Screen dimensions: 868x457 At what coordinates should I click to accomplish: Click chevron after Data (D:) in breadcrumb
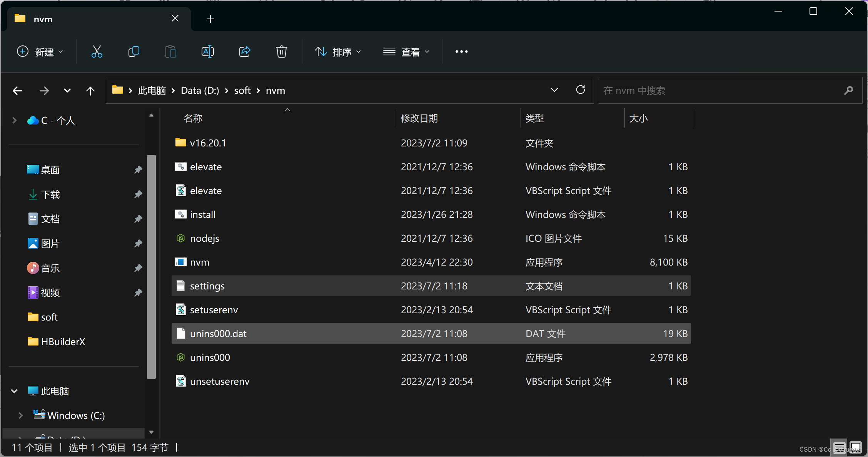[227, 91]
